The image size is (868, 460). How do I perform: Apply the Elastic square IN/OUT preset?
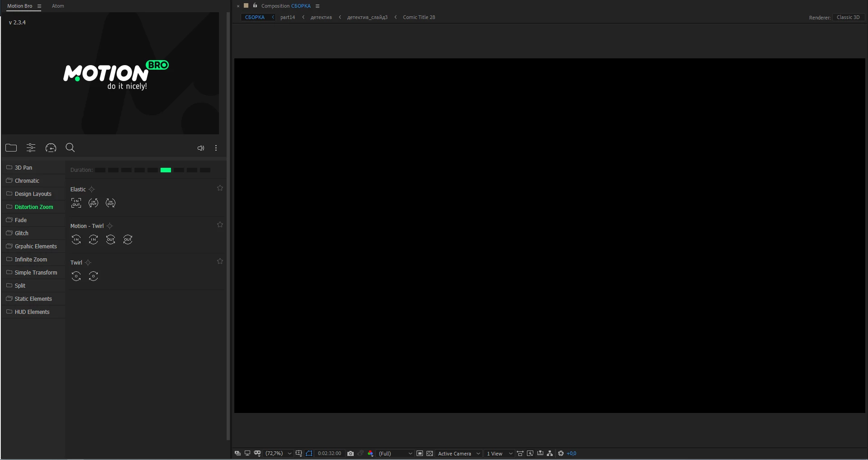[76, 203]
